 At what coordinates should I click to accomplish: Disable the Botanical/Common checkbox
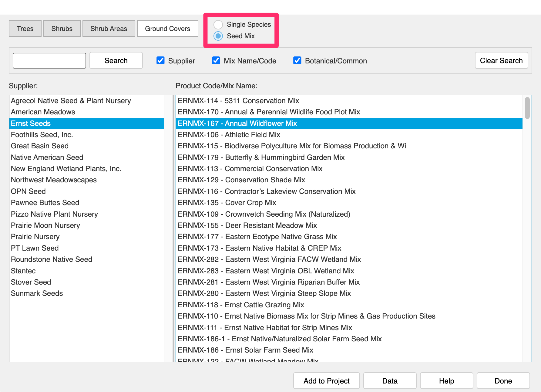(297, 61)
